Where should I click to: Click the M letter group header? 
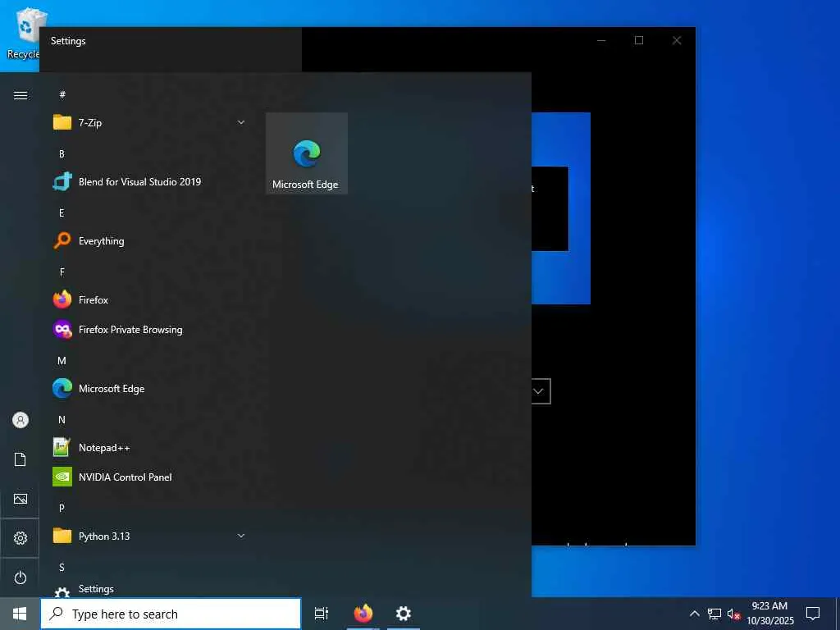62,361
